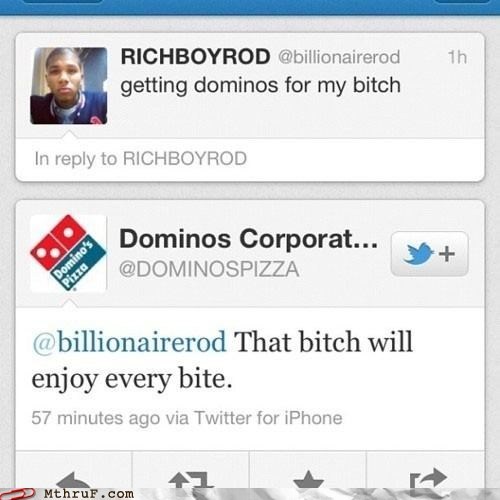Click the @billionairerod mention link
Image resolution: width=500 pixels, height=500 pixels.
pos(129,342)
